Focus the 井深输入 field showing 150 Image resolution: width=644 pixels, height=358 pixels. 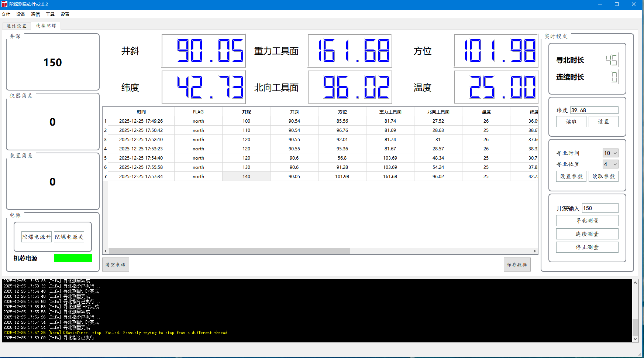coord(600,208)
